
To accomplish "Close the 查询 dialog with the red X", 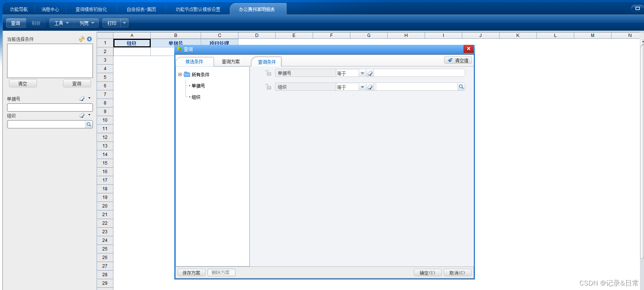I will click(469, 49).
